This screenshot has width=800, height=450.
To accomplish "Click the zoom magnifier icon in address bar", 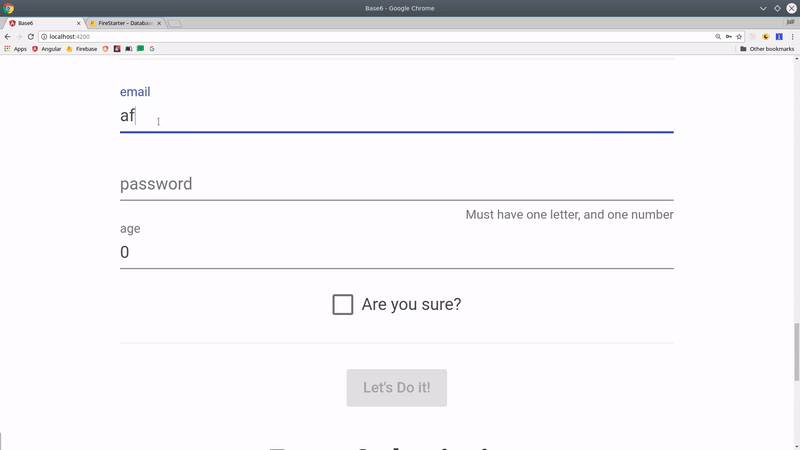I will click(718, 36).
